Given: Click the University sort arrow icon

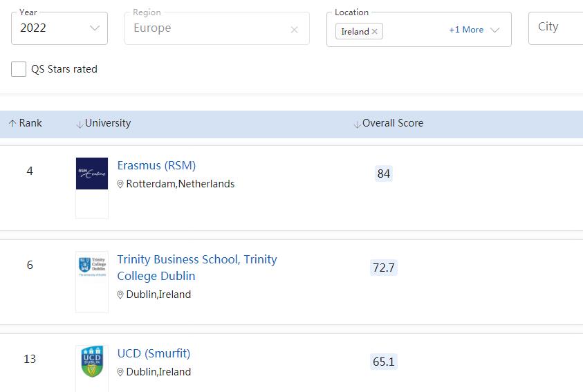Looking at the screenshot, I should (x=80, y=124).
